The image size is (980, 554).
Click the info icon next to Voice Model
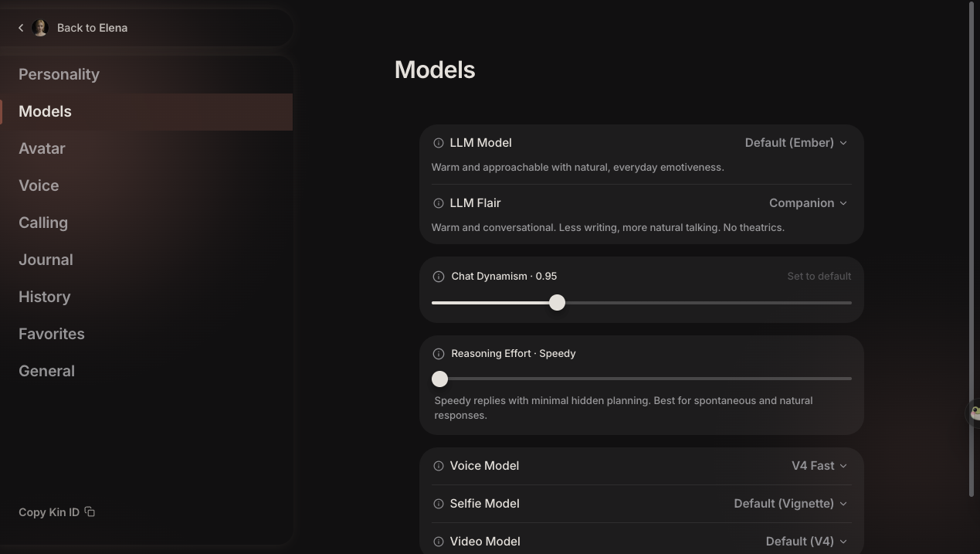pyautogui.click(x=439, y=466)
